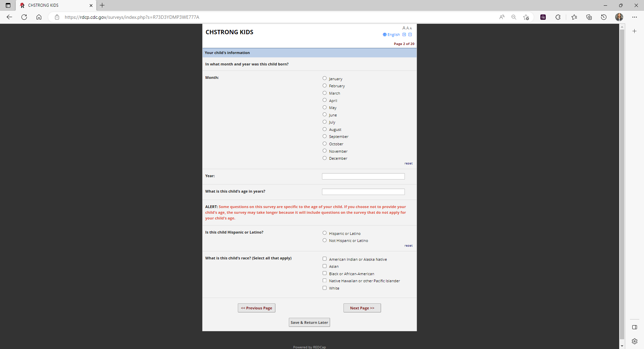Open the Collections icon in toolbar
This screenshot has height=349, width=644.
click(589, 17)
